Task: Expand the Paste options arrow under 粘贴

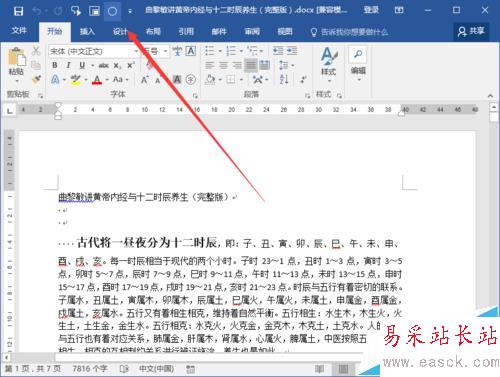Action: point(16,81)
